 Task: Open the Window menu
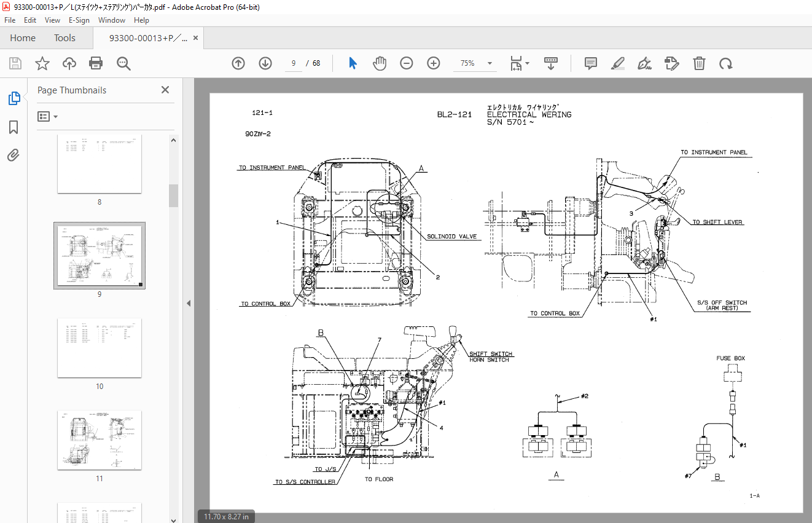[x=112, y=20]
